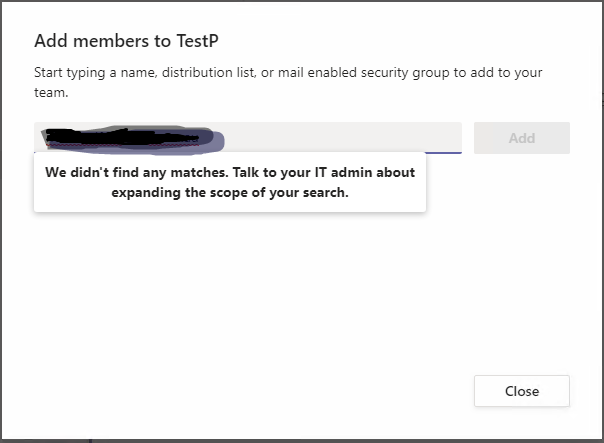Viewport: 604px width, 443px height.
Task: Click the empty end of the search box
Action: click(400, 137)
